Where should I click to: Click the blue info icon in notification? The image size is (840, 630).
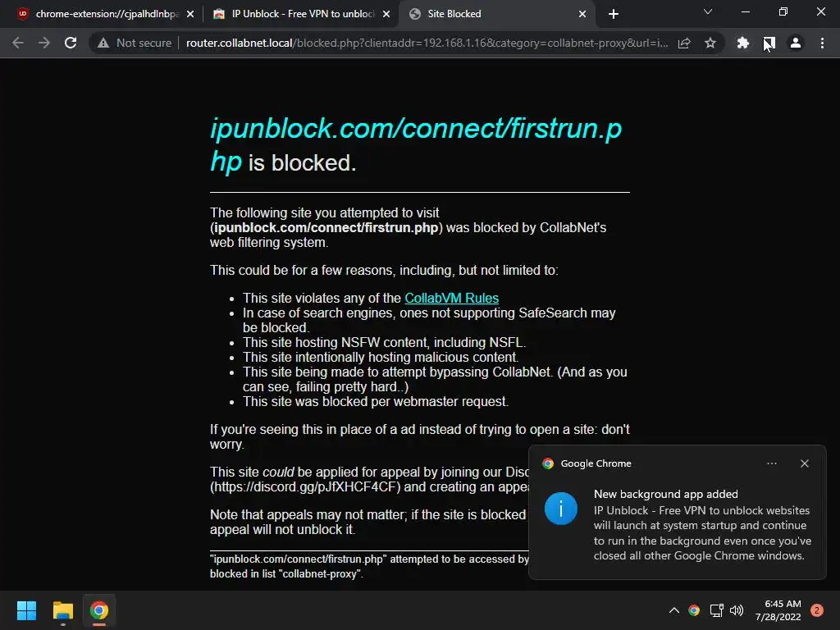click(x=561, y=509)
